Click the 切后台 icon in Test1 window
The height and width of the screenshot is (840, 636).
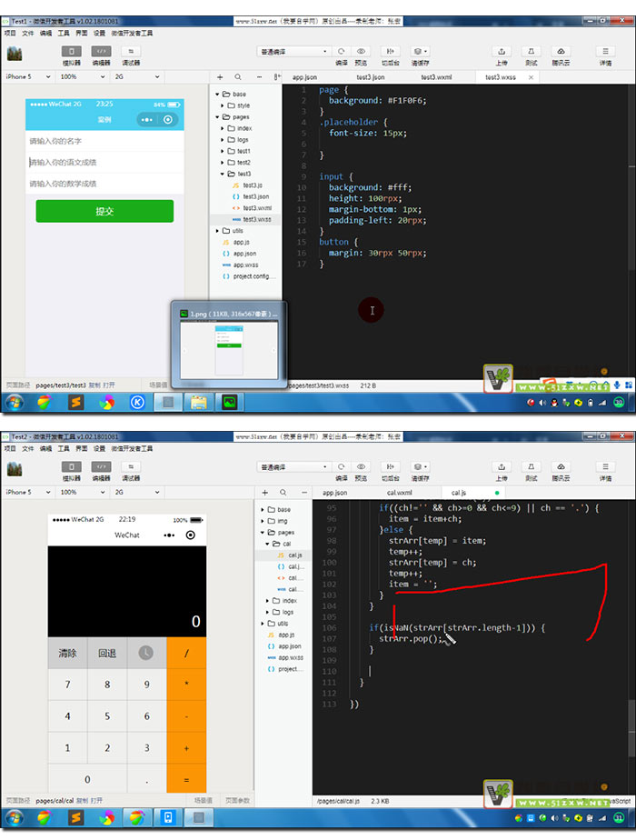click(391, 52)
